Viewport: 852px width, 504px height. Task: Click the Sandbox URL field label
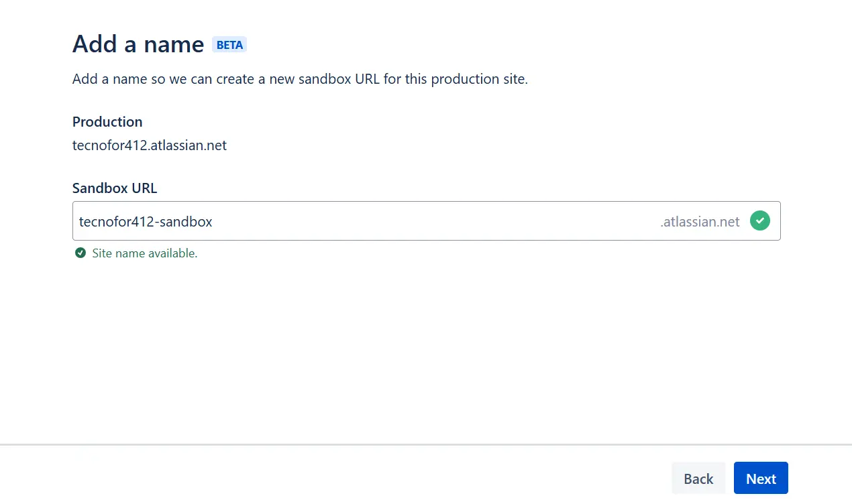[115, 188]
